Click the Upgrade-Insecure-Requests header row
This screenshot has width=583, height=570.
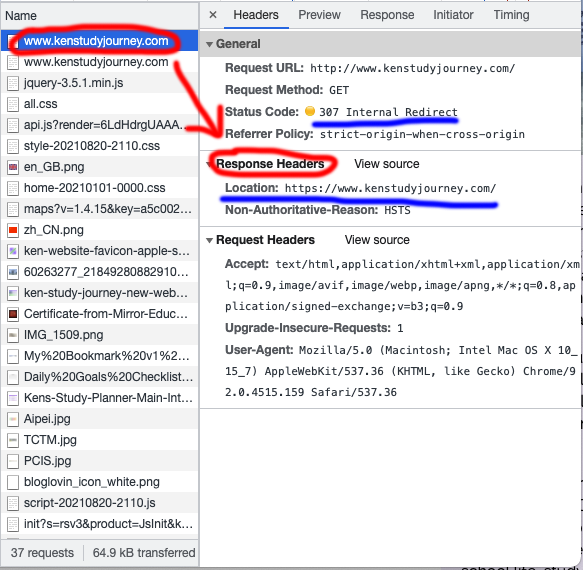pyautogui.click(x=314, y=328)
